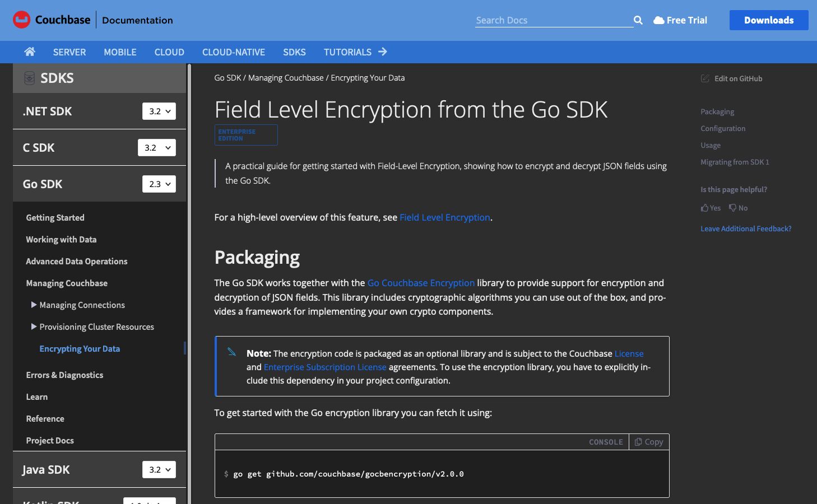Screen dimensions: 817x504
Task: Click the Edit on GitHub pencil icon
Action: (705, 78)
